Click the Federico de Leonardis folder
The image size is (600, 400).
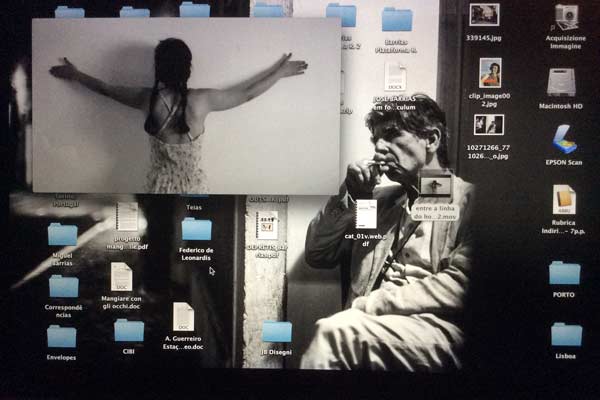[196, 229]
